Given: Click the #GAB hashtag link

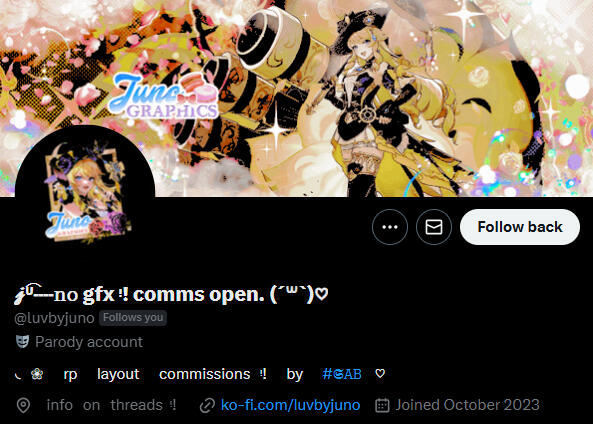Looking at the screenshot, I should point(342,374).
